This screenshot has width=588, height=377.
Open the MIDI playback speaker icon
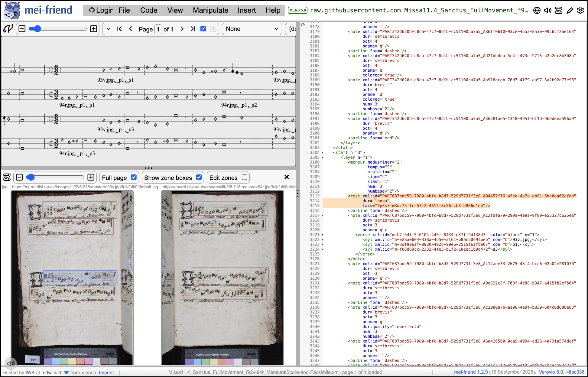[x=547, y=10]
